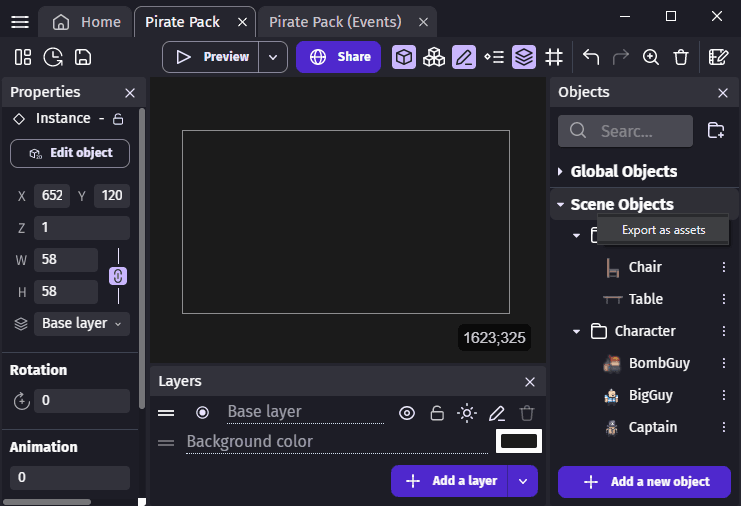Collapse the Character folder
The image size is (741, 506).
coord(577,331)
